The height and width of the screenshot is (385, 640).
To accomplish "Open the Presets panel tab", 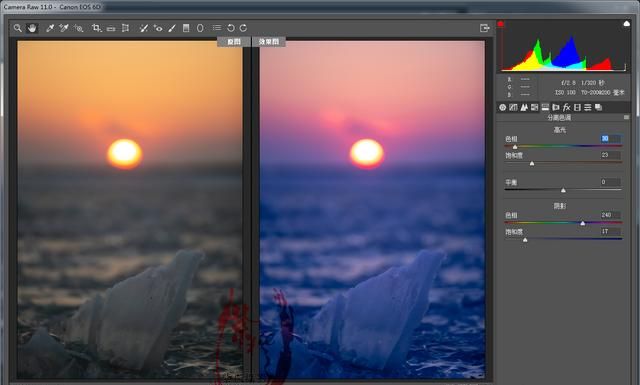I will point(588,107).
